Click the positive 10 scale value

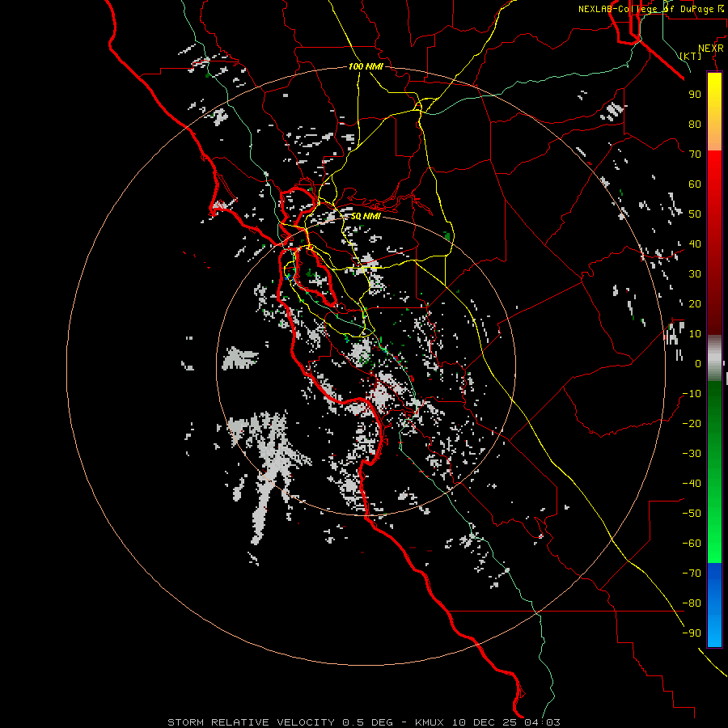pos(695,334)
